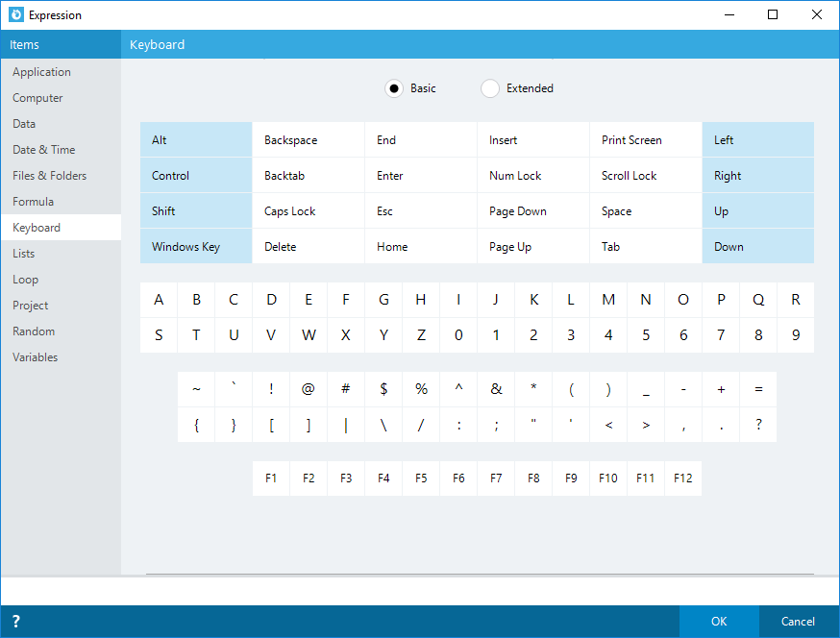This screenshot has width=840, height=638.
Task: Insert the Backspace key
Action: [x=308, y=139]
